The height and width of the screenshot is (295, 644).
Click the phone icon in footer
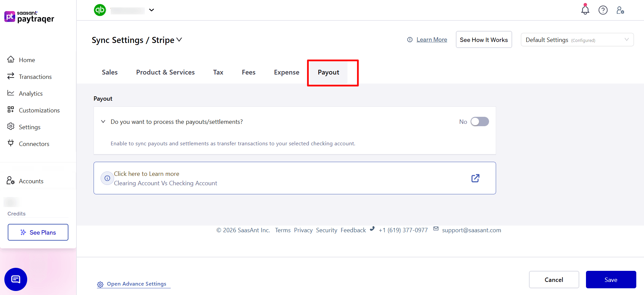[372, 229]
